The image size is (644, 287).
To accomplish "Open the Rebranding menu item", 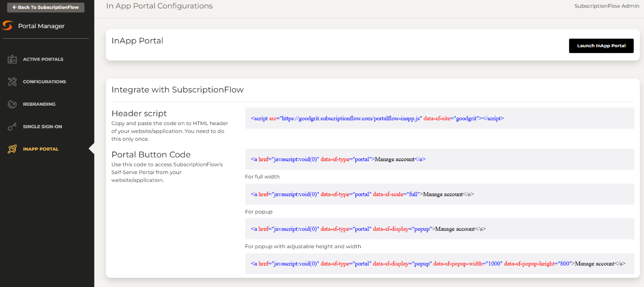I will point(39,104).
